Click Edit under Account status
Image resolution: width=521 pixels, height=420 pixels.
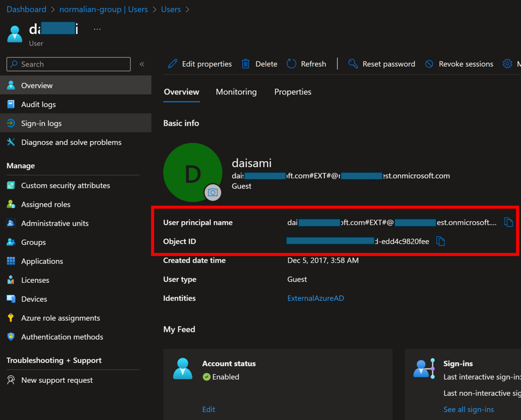pos(208,409)
